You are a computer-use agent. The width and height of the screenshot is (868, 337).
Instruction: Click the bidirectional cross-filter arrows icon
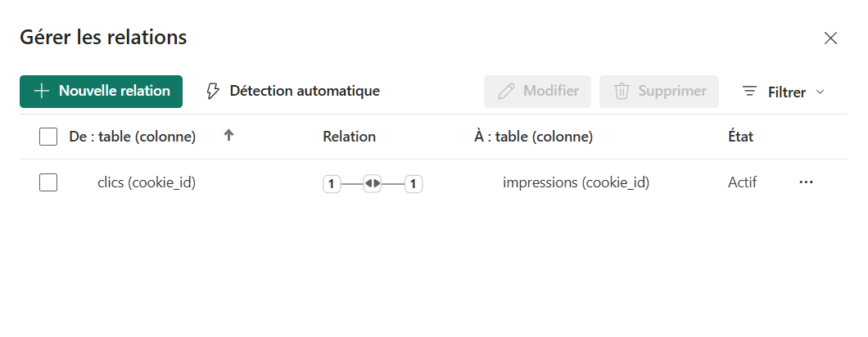(373, 183)
